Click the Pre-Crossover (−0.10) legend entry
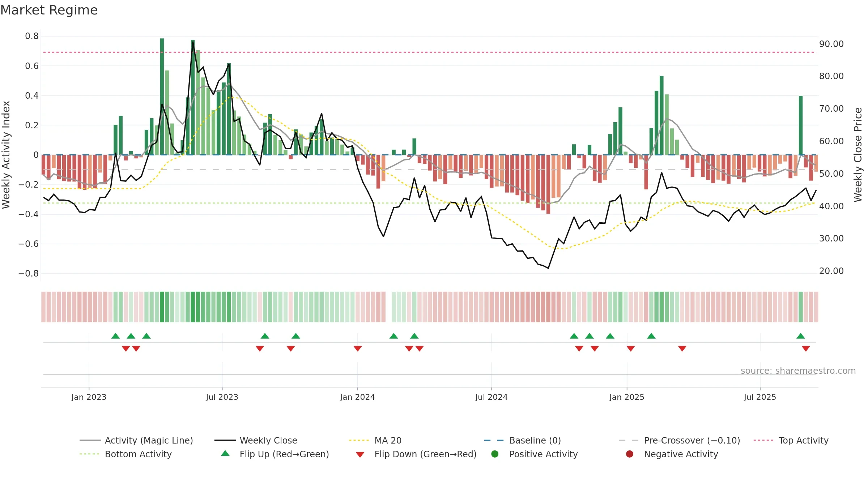 [679, 440]
